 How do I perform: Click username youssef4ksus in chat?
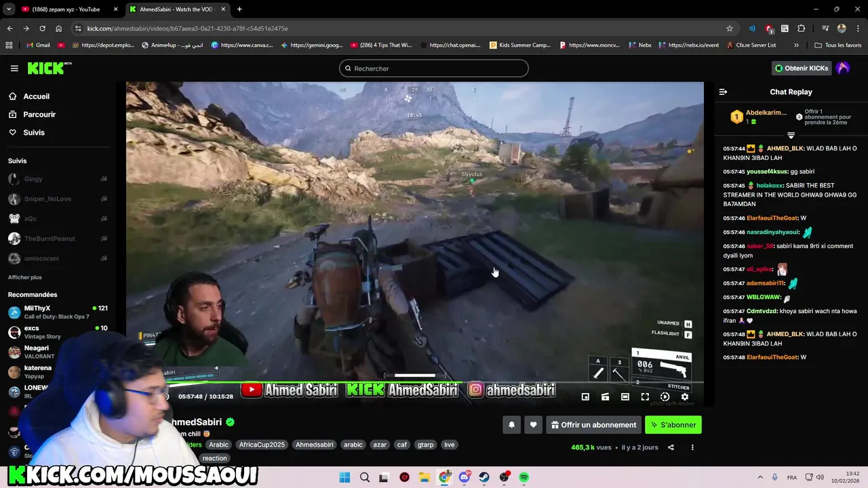click(x=768, y=171)
